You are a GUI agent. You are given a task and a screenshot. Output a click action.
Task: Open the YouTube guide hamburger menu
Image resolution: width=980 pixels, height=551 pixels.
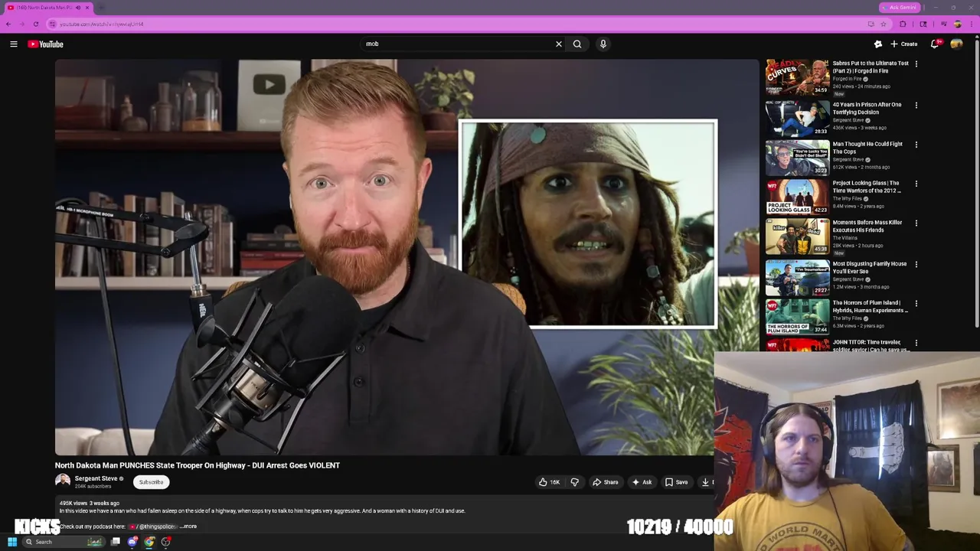pyautogui.click(x=13, y=44)
